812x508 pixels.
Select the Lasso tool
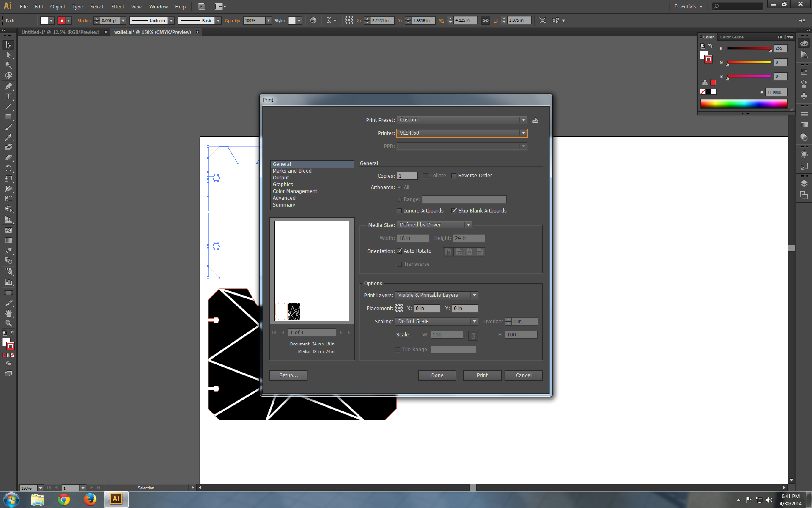click(8, 76)
